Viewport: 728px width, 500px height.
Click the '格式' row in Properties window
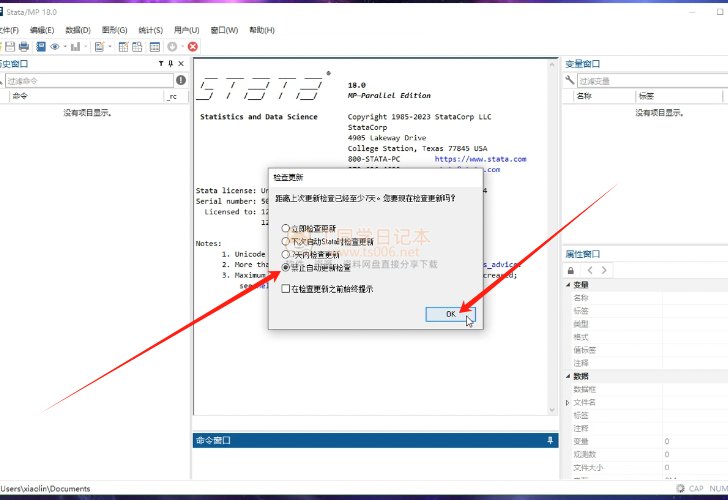tap(645, 337)
